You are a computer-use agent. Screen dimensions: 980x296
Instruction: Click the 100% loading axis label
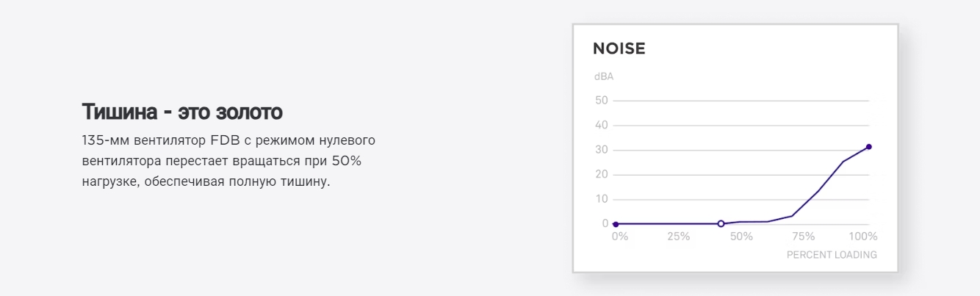(x=863, y=237)
